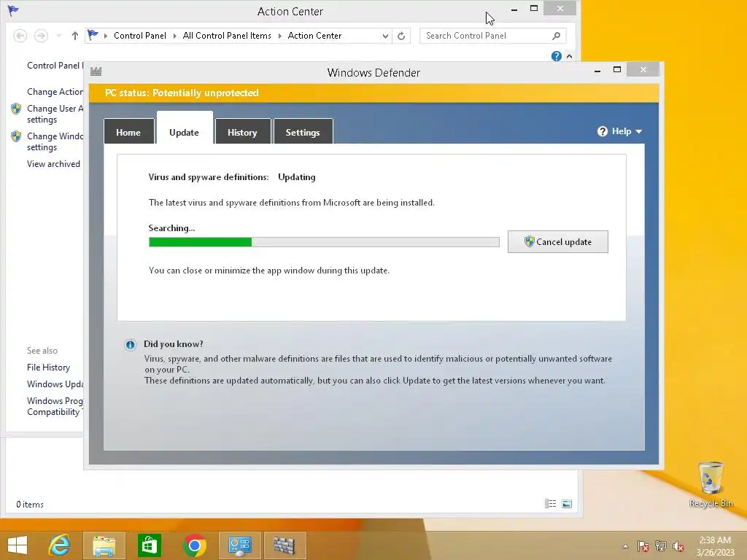This screenshot has width=747, height=560.
Task: Click the muted volume icon in tray
Action: point(678,546)
